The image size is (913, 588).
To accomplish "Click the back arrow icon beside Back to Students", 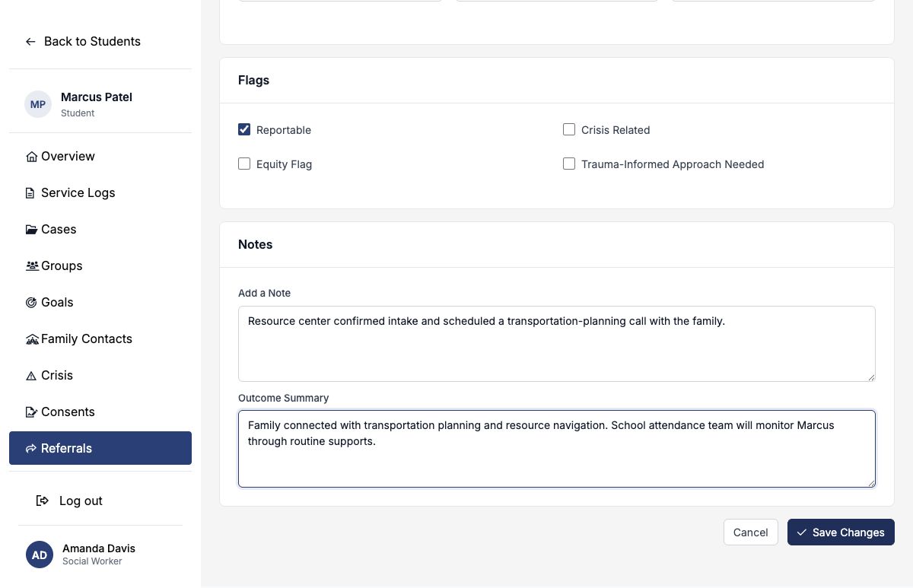I will (30, 42).
